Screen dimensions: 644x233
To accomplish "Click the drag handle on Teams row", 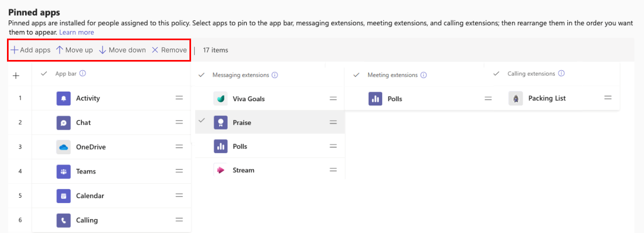I will 179,171.
